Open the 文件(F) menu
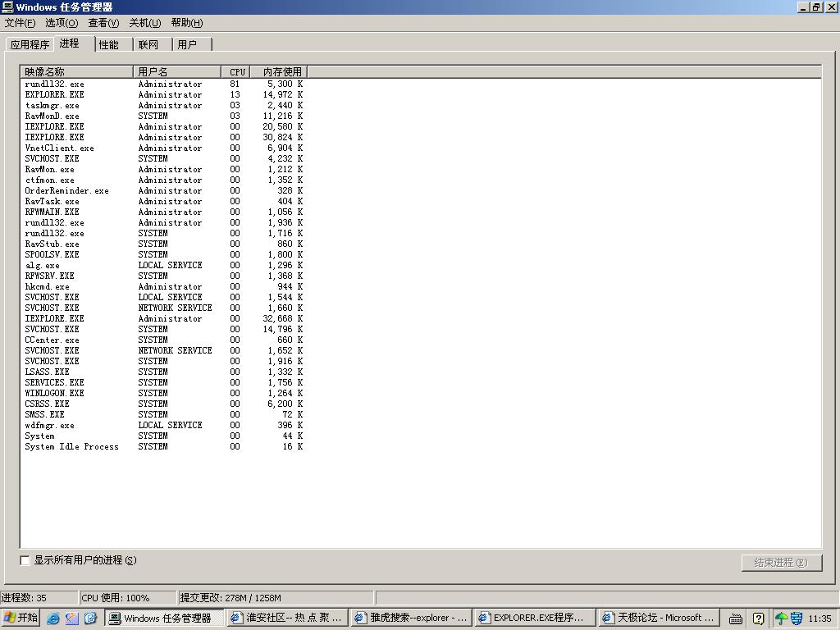Image resolution: width=840 pixels, height=630 pixels. click(x=20, y=22)
